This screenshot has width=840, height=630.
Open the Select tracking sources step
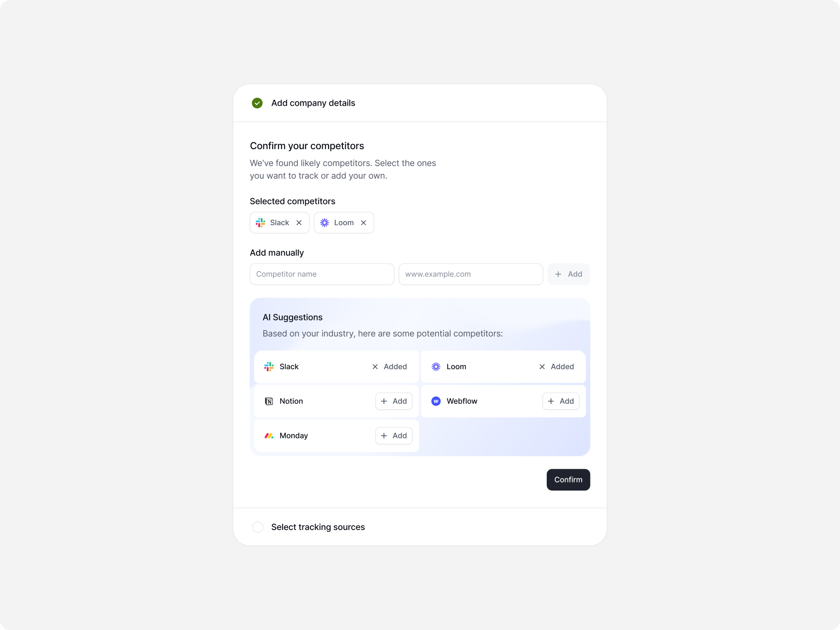tap(420, 527)
